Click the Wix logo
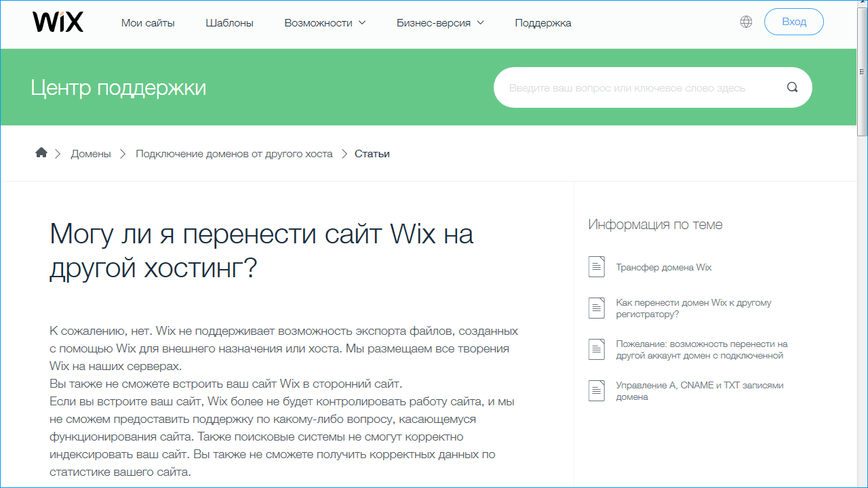868x488 pixels. [x=58, y=22]
